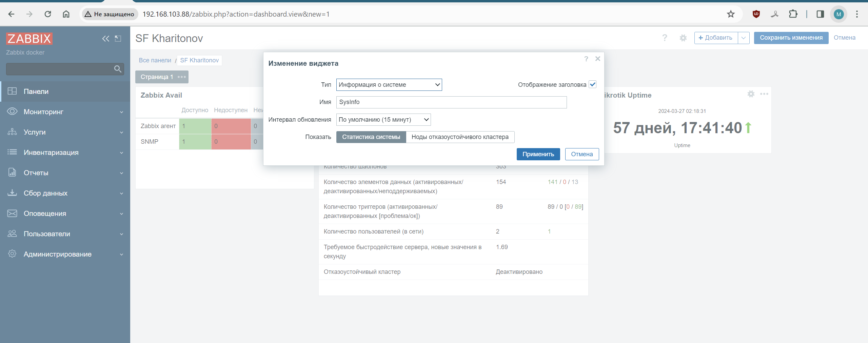Open the browser extensions puzzle icon
The height and width of the screenshot is (343, 868).
(793, 14)
